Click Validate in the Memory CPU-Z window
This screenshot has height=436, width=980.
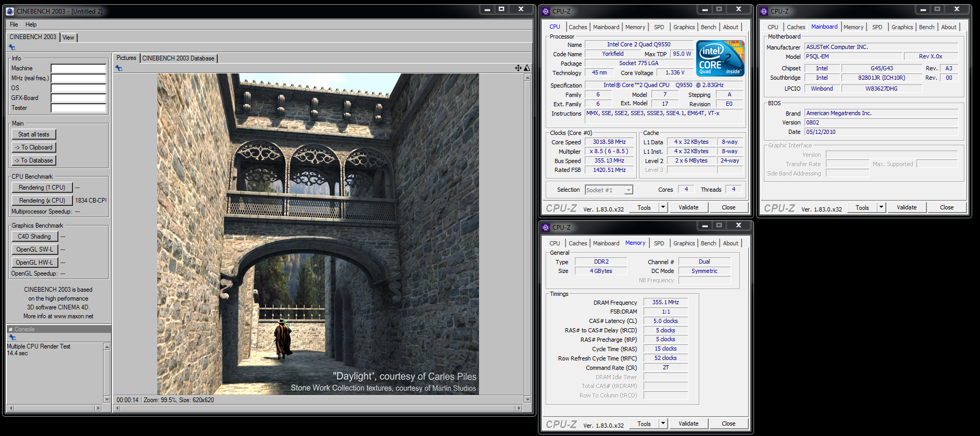point(688,423)
